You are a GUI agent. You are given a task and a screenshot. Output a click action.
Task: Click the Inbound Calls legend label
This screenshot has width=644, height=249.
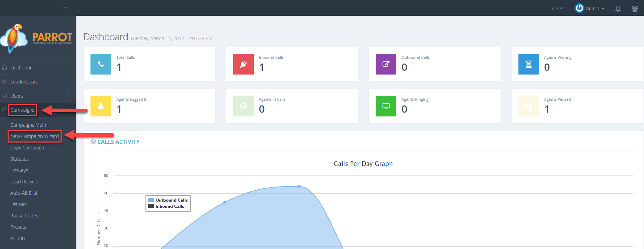pyautogui.click(x=170, y=206)
